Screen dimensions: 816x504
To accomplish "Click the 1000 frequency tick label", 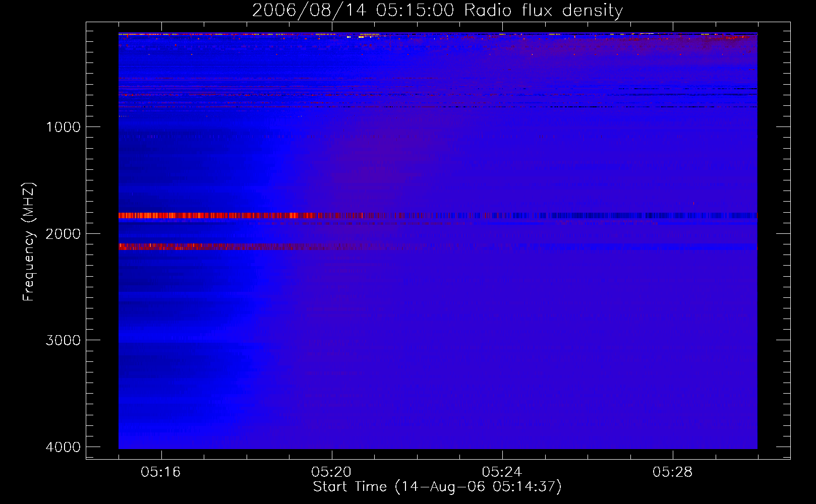I will (x=63, y=127).
